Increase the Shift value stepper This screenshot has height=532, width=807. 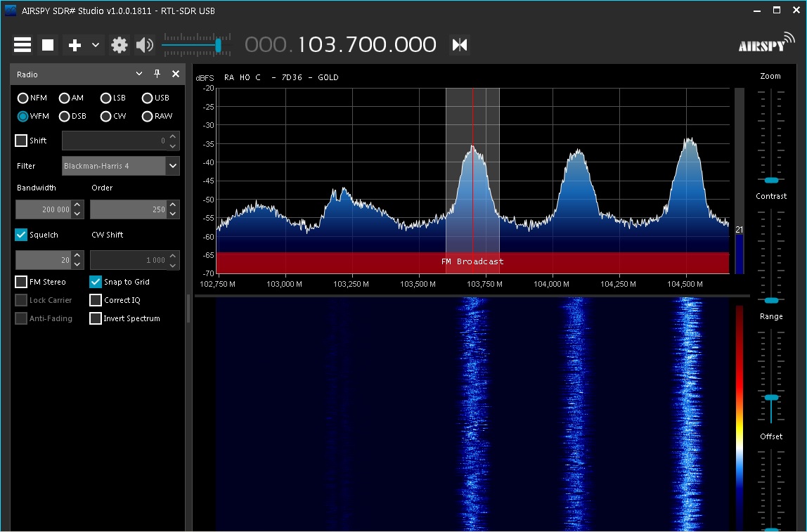173,136
